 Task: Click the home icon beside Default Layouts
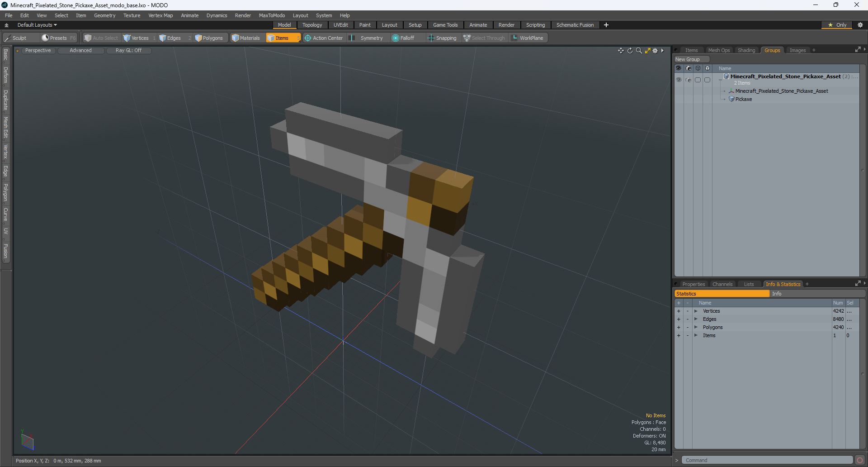[6, 25]
